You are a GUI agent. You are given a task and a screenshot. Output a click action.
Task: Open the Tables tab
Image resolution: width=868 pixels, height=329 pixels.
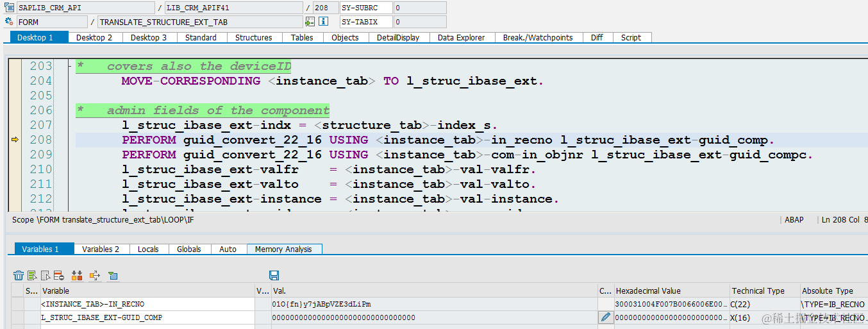[302, 37]
